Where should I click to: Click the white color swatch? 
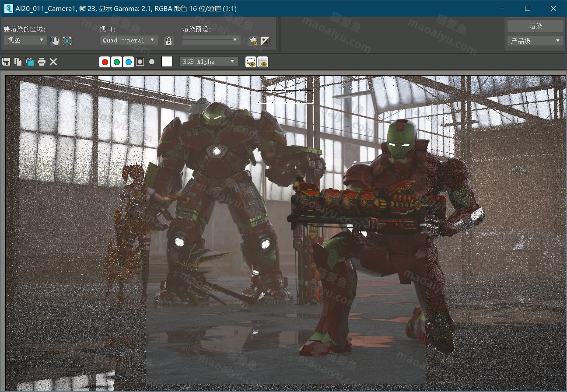tap(167, 62)
